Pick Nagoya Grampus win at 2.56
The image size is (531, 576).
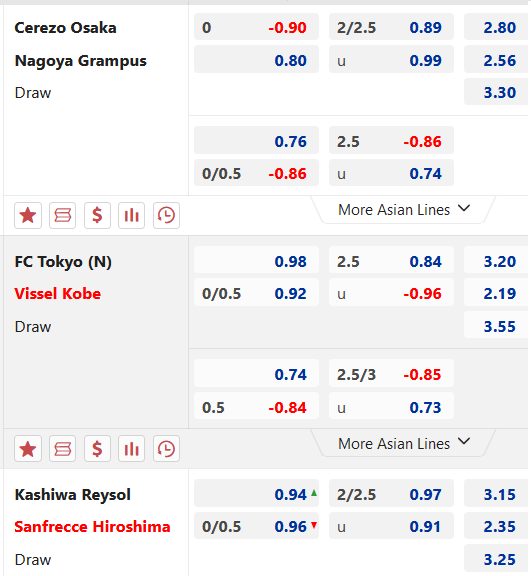496,59
